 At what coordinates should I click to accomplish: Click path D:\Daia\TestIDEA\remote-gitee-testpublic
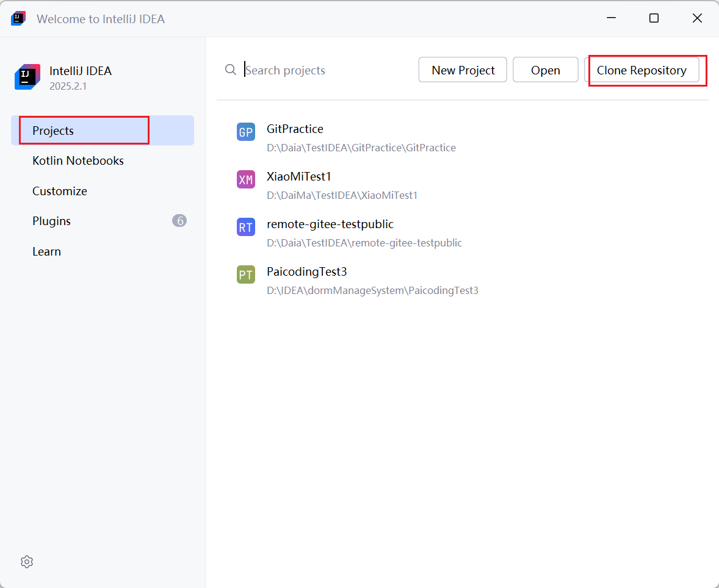click(x=364, y=243)
